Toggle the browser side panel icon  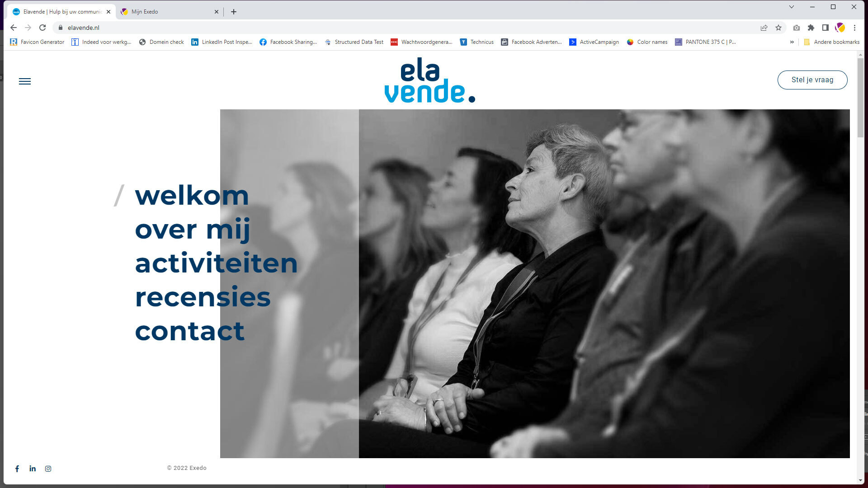click(x=826, y=28)
